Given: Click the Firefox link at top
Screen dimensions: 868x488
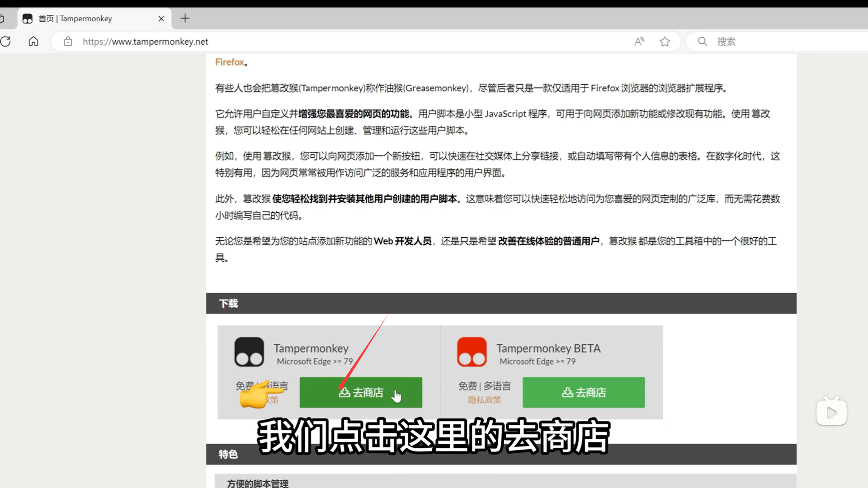Looking at the screenshot, I should (230, 62).
